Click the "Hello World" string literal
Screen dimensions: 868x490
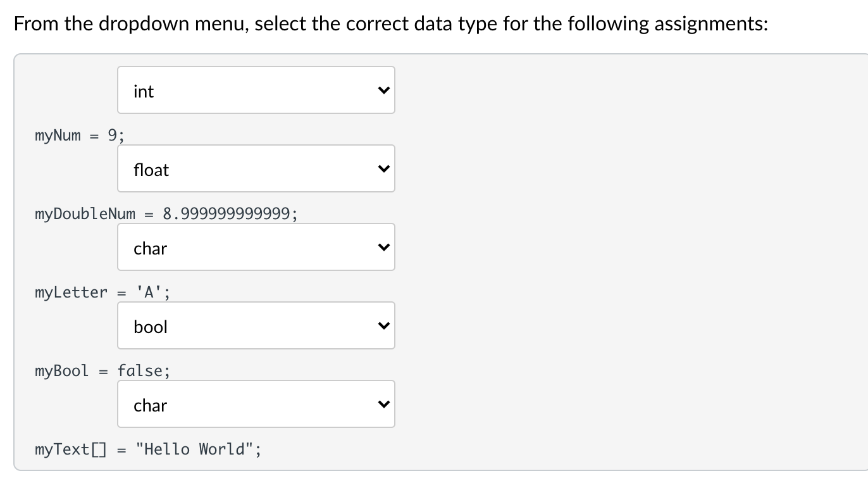click(x=195, y=449)
